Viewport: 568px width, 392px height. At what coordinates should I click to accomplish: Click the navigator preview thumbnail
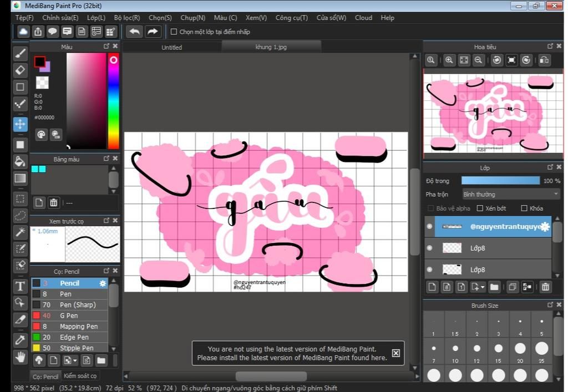[493, 113]
